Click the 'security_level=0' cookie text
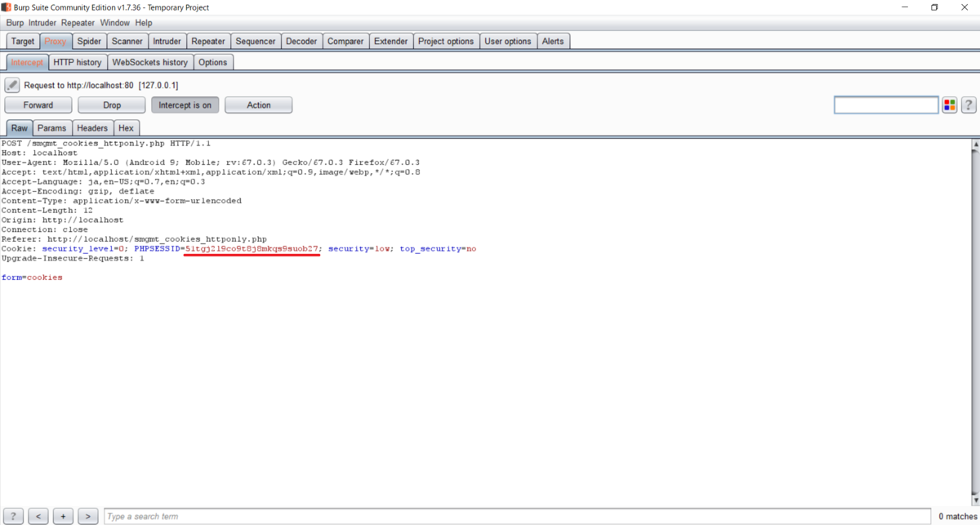The image size is (980, 525). tap(83, 248)
